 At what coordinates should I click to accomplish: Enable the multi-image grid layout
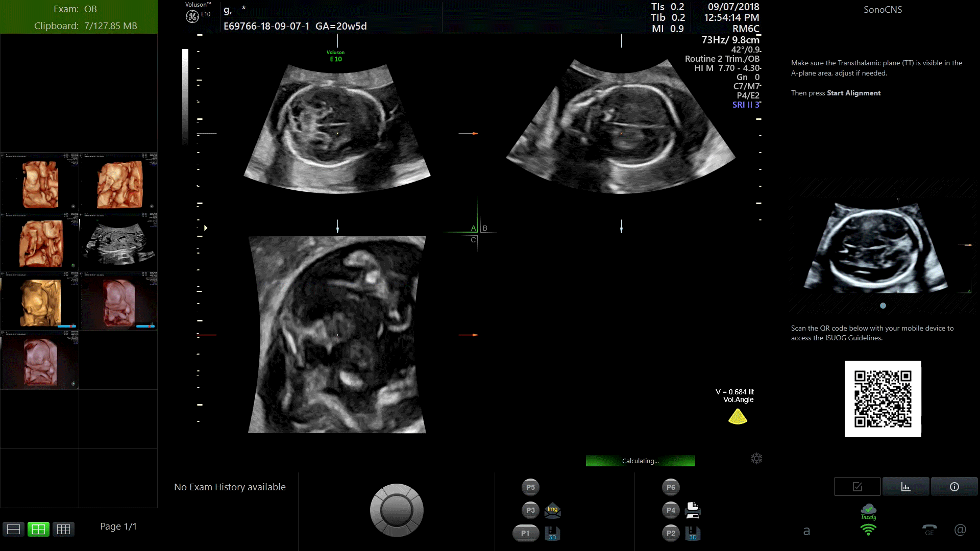(x=63, y=529)
